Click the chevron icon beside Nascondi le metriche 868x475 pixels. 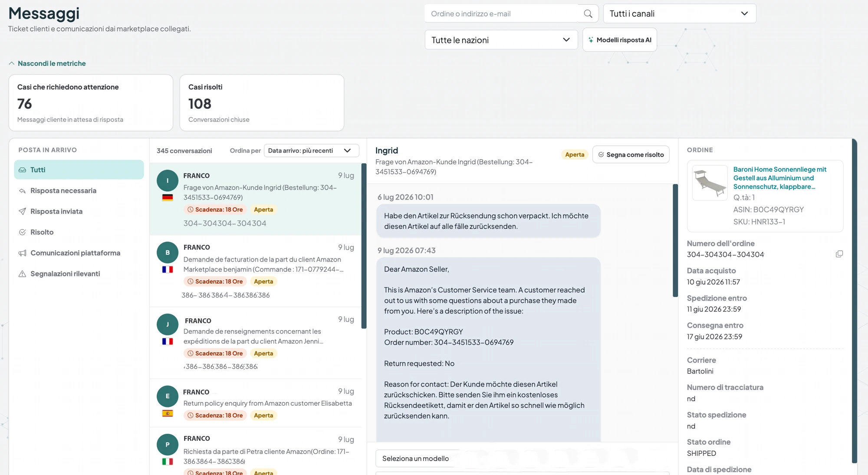coord(12,63)
